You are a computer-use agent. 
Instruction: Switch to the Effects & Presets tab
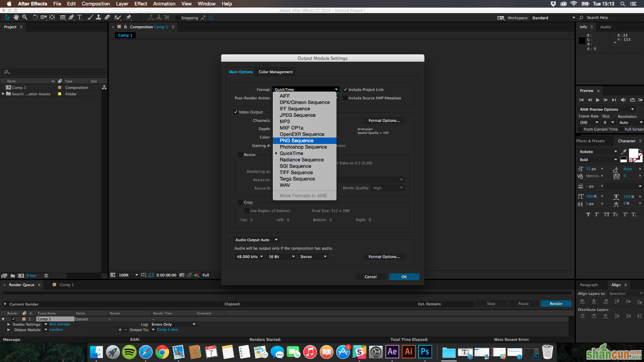pos(590,141)
